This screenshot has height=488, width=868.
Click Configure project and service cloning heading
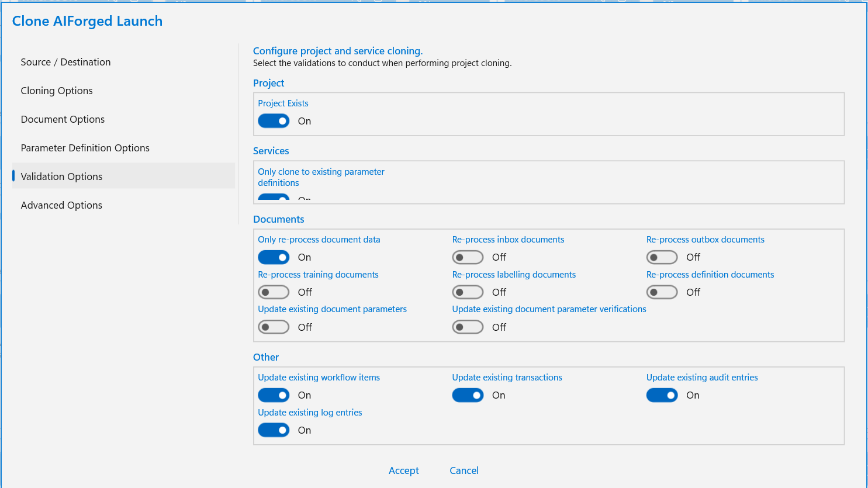click(x=338, y=51)
